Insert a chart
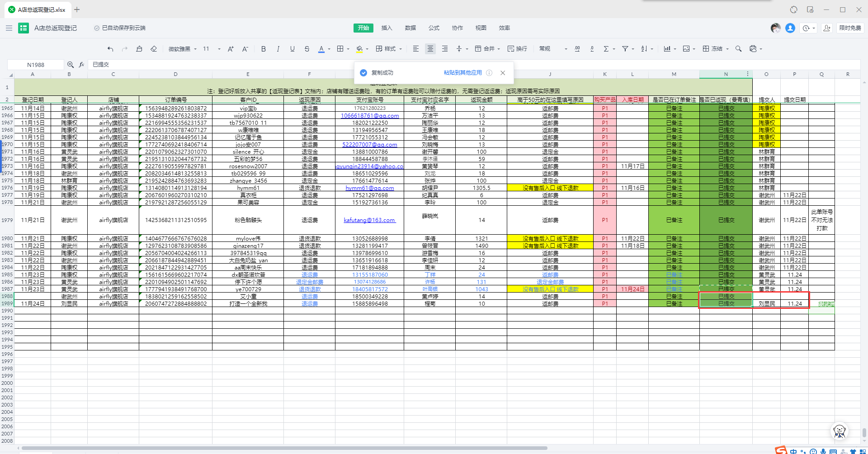The image size is (868, 454). pyautogui.click(x=667, y=49)
